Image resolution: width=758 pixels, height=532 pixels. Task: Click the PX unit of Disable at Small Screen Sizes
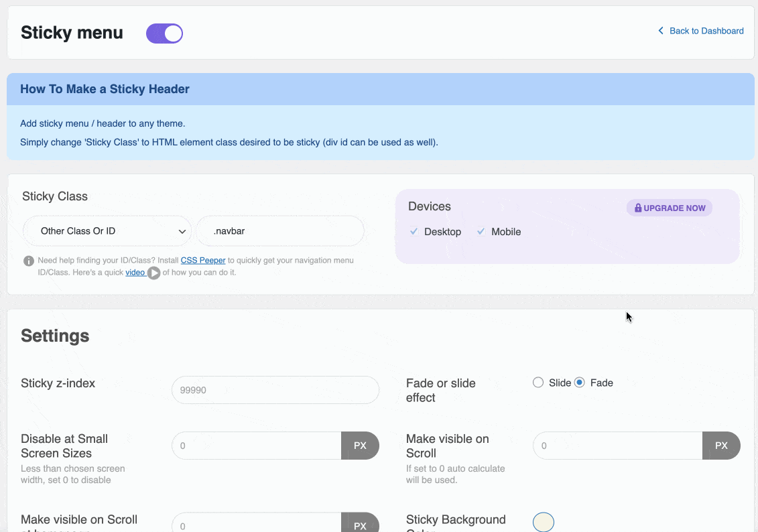(360, 446)
